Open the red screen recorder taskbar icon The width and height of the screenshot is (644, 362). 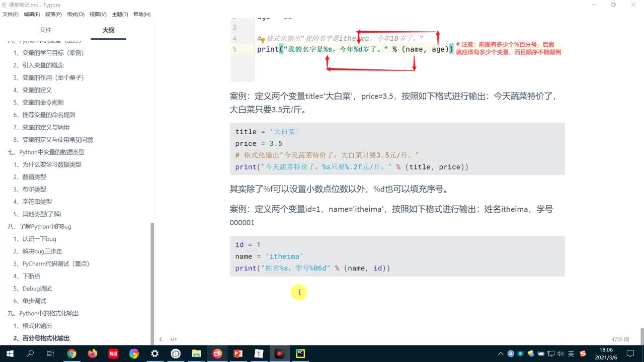pyautogui.click(x=280, y=353)
